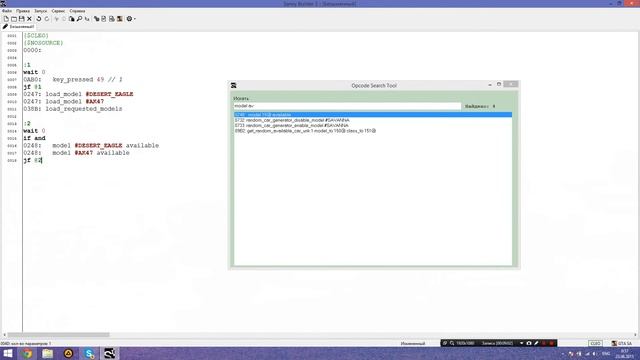The width and height of the screenshot is (640, 360).
Task: Save the script with the floppy icon
Action: (x=22, y=19)
